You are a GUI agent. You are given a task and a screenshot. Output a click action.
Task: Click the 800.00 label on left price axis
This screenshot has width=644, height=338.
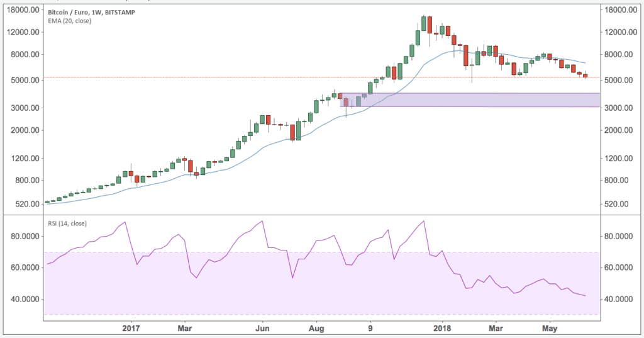[x=28, y=180]
